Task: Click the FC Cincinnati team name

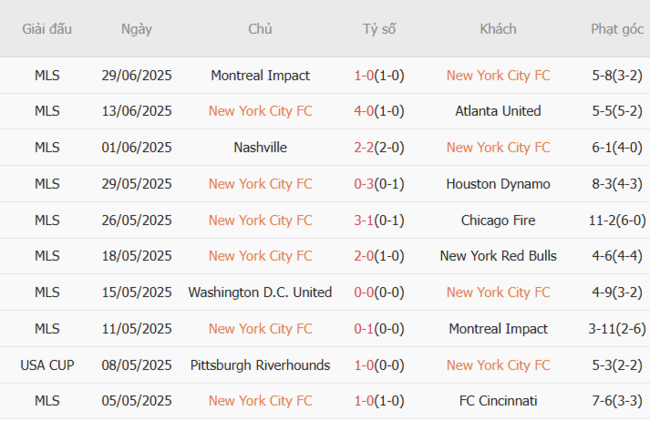Action: click(x=498, y=401)
